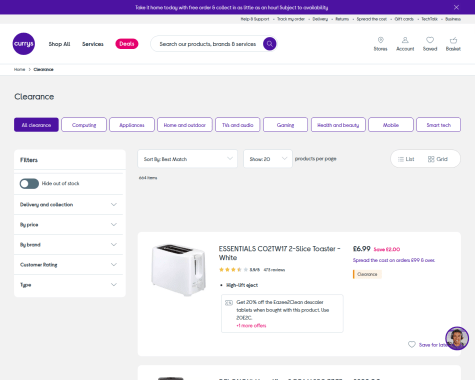Click the Clearance breadcrumb text
Image resolution: width=475 pixels, height=380 pixels.
pos(43,69)
